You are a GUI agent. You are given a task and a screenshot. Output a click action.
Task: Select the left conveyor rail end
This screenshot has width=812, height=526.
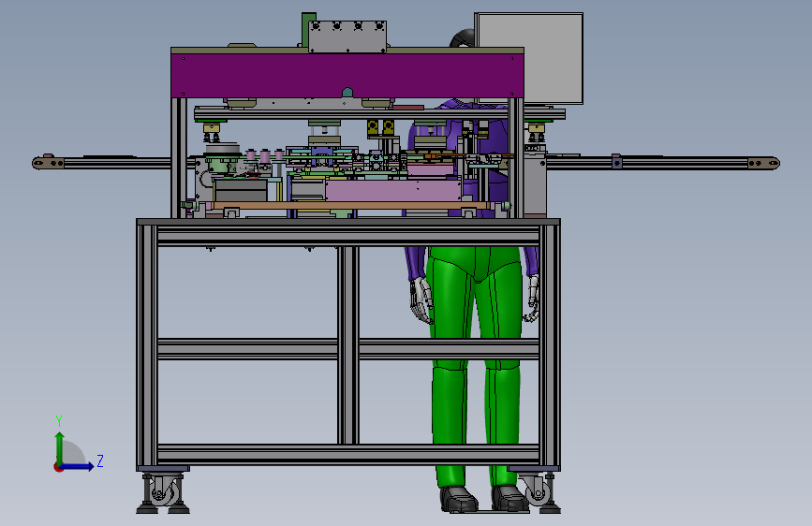pyautogui.click(x=50, y=163)
